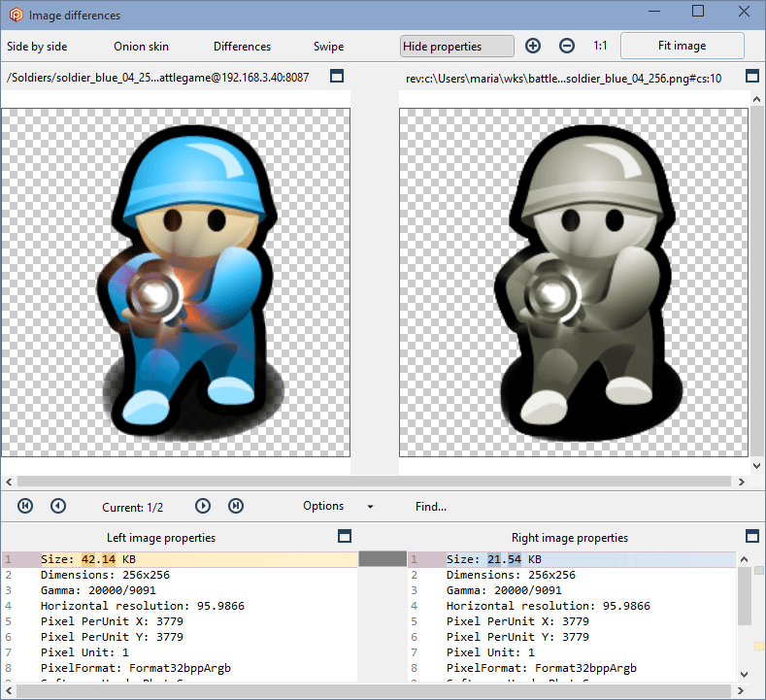Maximize the right image pane

point(752,76)
